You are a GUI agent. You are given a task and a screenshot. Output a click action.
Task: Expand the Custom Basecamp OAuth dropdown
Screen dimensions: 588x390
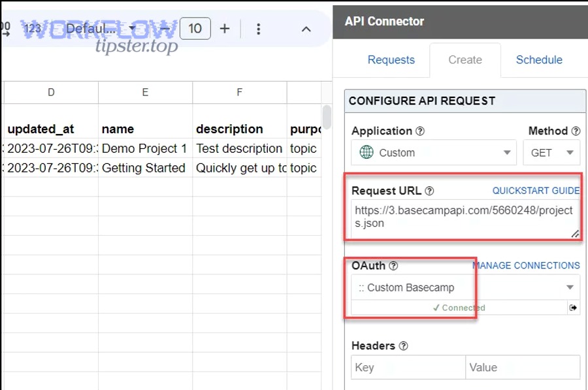pos(570,287)
